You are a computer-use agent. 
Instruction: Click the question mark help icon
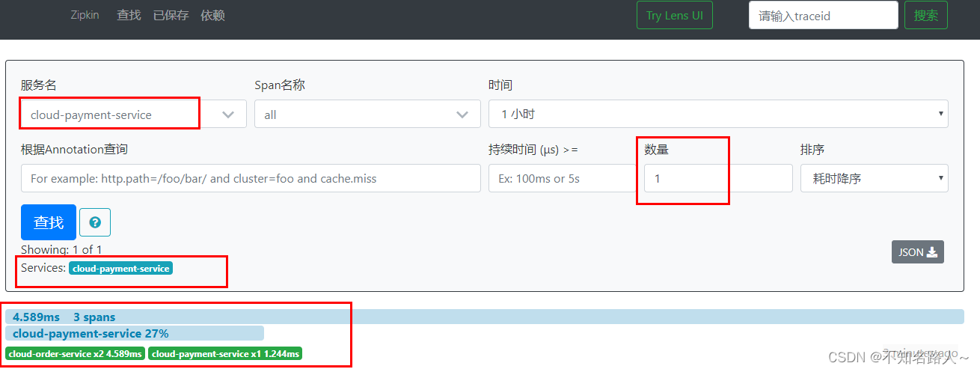95,222
